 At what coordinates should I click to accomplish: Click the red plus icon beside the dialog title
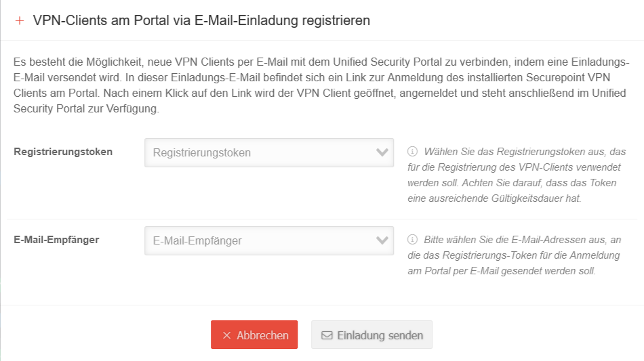[x=19, y=21]
